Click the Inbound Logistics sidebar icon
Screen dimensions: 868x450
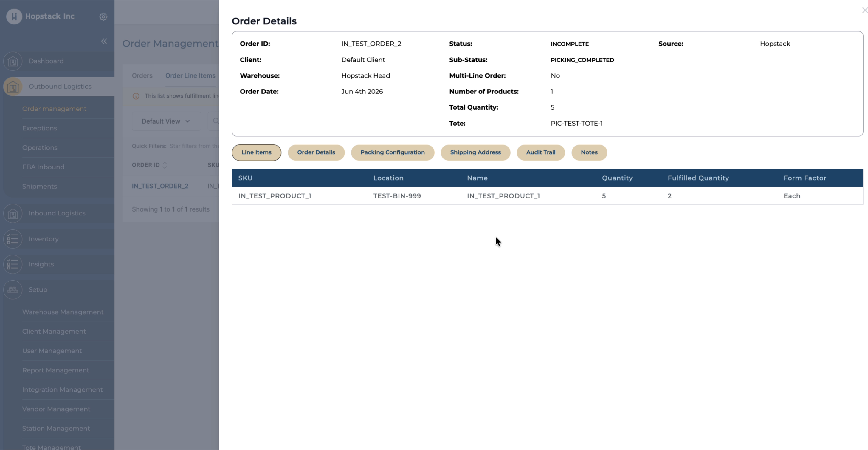13,213
